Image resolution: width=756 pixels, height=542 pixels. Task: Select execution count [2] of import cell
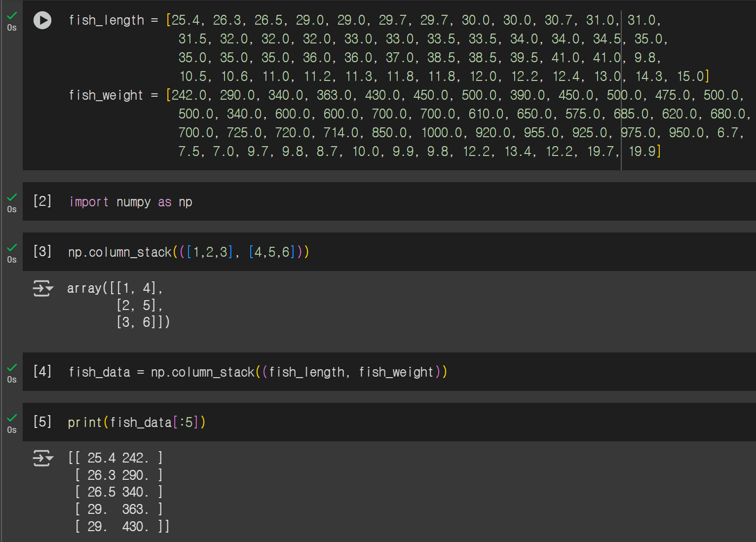point(42,201)
